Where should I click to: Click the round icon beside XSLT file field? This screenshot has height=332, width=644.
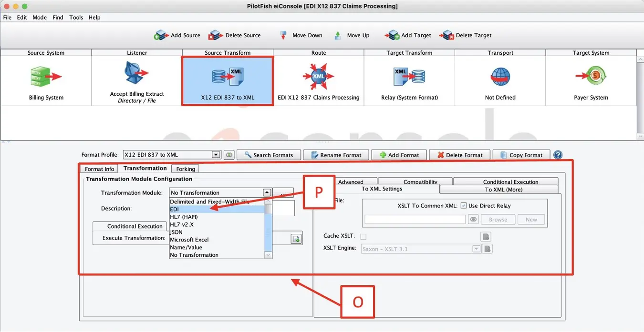(473, 220)
